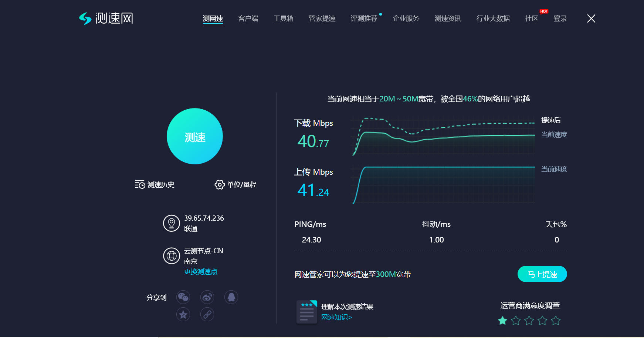Copy share link icon
The width and height of the screenshot is (644, 338).
207,314
